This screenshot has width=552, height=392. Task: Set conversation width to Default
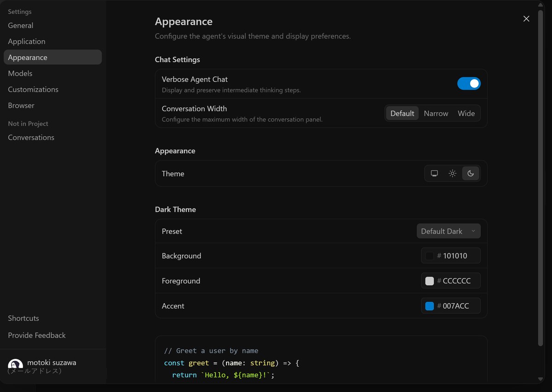click(402, 113)
